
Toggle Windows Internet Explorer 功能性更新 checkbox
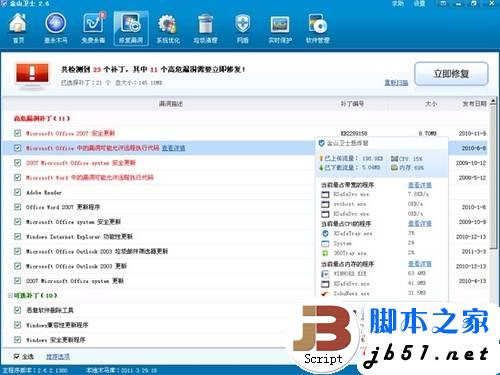(17, 236)
